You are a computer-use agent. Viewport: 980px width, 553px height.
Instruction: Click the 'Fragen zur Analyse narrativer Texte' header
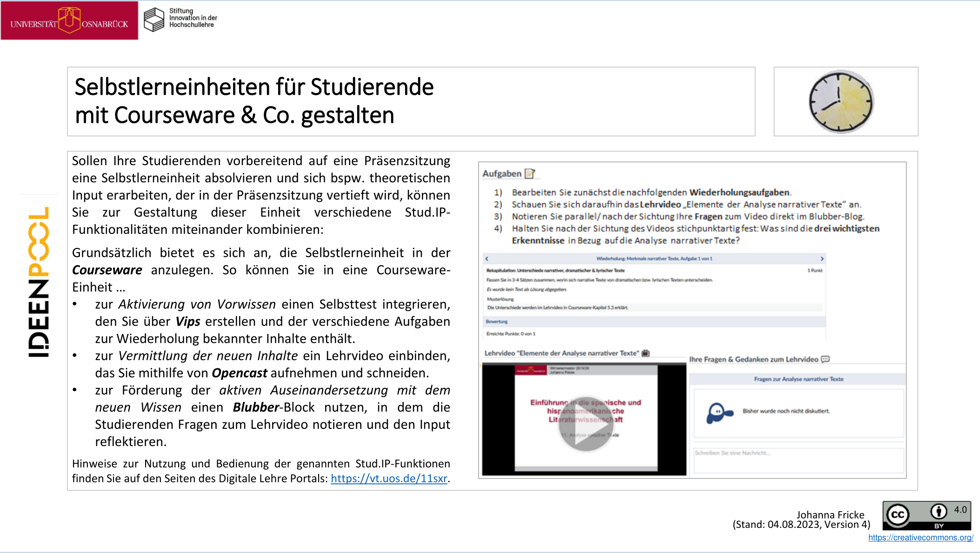pyautogui.click(x=799, y=379)
